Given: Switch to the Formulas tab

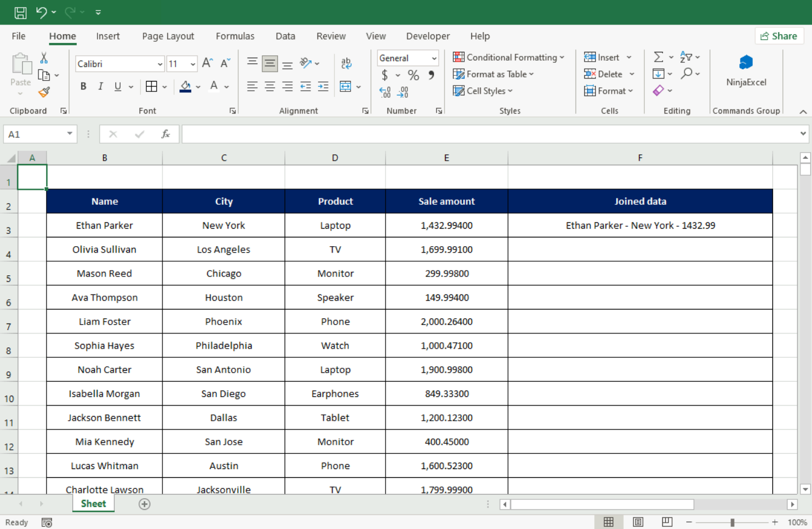Looking at the screenshot, I should pyautogui.click(x=235, y=36).
